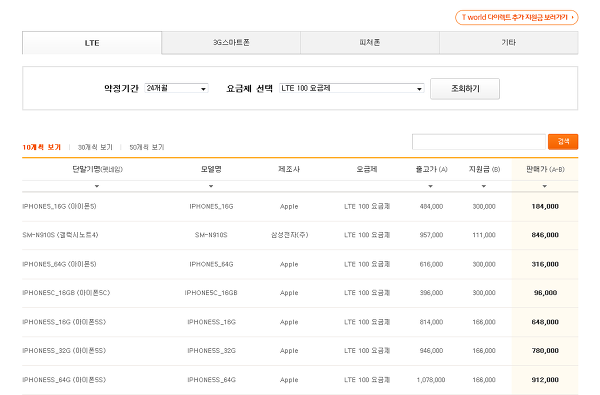Screen dimensions: 600x395
Task: Sort by 모델명 column arrow
Action: (x=211, y=186)
